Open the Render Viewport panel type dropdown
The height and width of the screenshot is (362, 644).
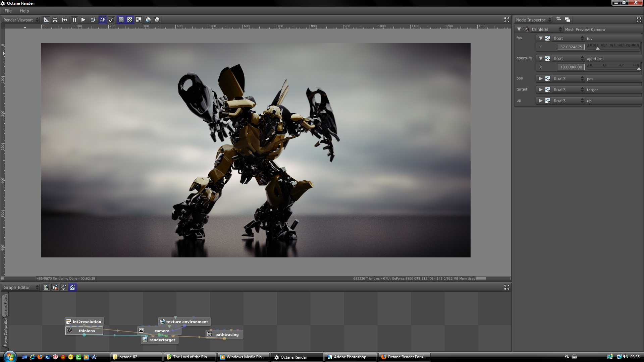[x=21, y=20]
